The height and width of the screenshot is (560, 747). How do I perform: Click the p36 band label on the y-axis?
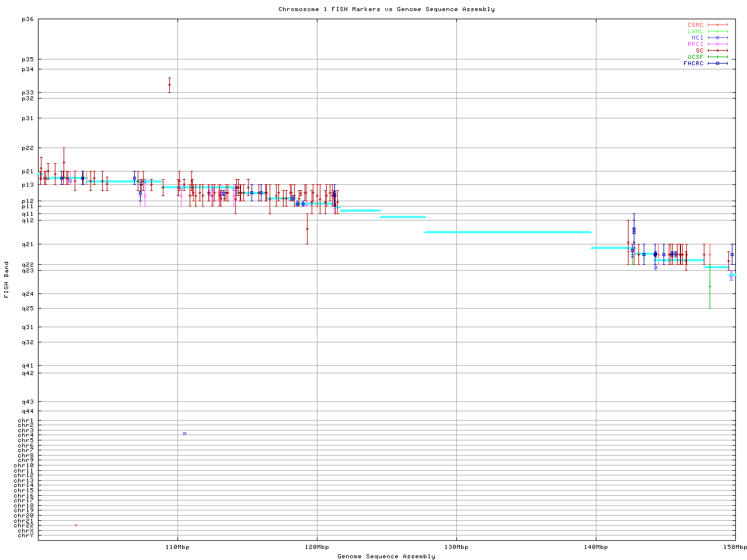pyautogui.click(x=27, y=19)
